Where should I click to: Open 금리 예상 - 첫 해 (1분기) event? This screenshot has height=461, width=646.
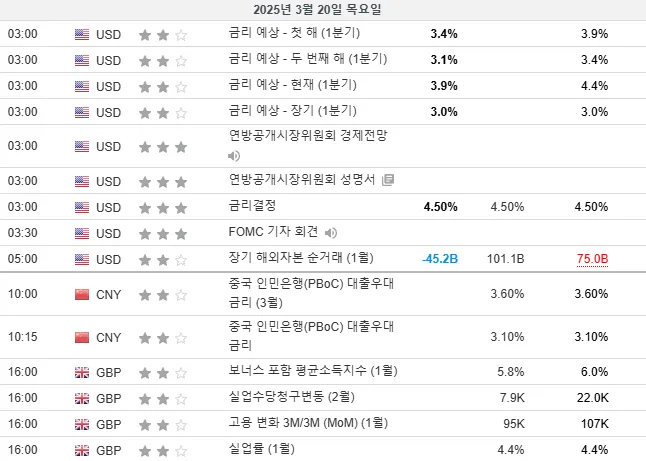(294, 33)
